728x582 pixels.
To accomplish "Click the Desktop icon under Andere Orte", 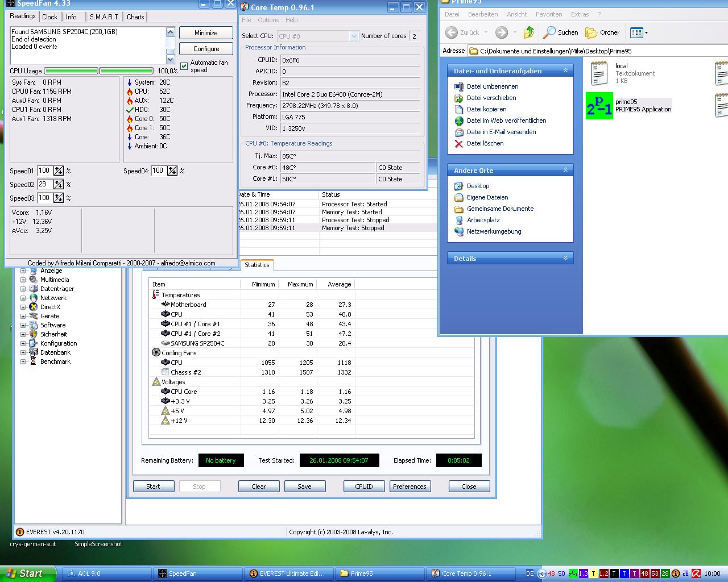I will click(459, 186).
